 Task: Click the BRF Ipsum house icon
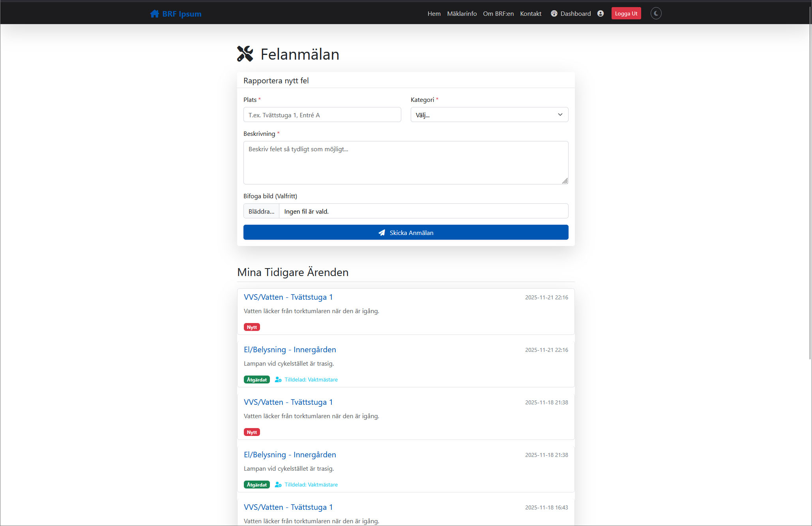154,14
